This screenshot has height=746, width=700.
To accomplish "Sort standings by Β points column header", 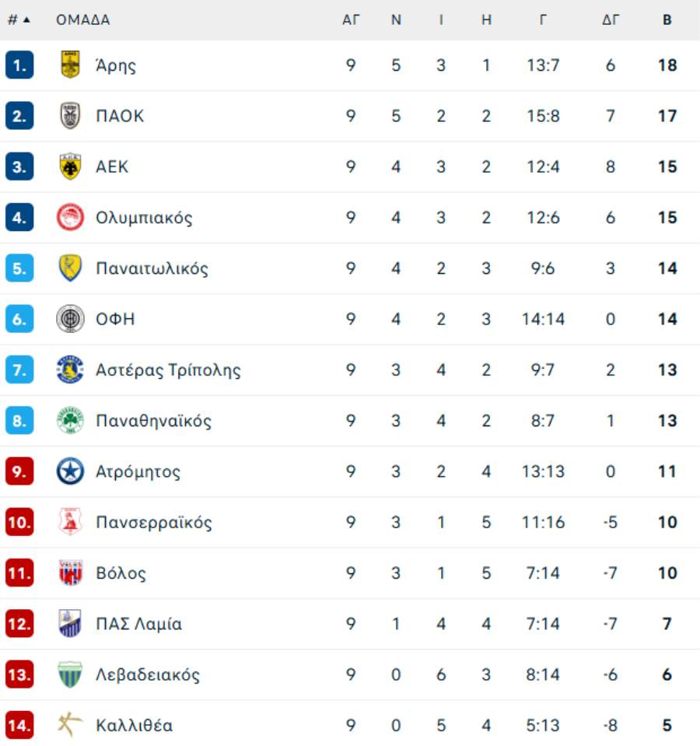I will [x=667, y=20].
